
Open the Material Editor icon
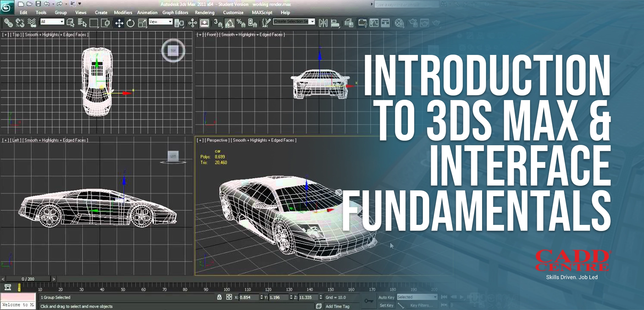pos(399,23)
